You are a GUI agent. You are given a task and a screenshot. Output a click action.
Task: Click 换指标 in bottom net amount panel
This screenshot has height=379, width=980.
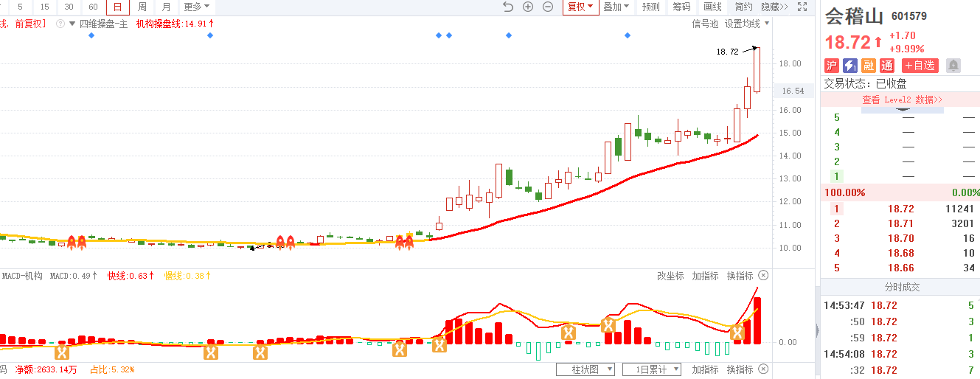[x=740, y=369]
